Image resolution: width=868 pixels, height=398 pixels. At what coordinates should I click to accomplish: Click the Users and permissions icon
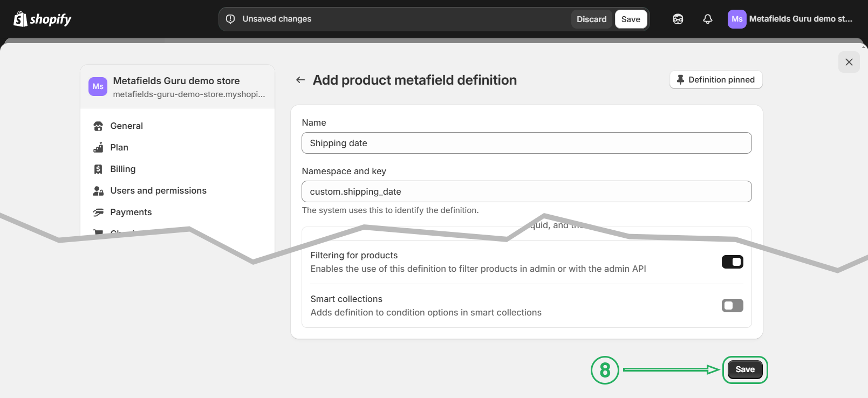(98, 191)
